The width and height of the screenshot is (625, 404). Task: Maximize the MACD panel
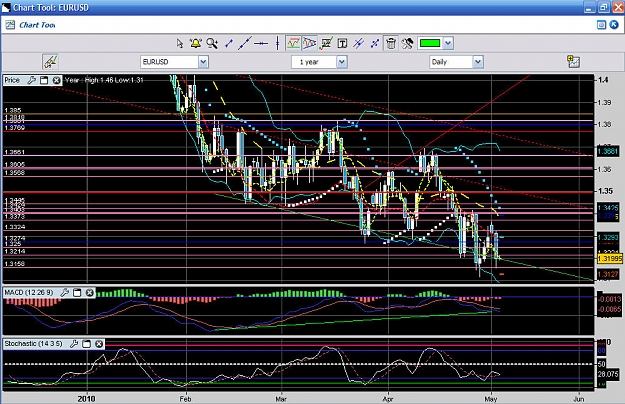tap(77, 293)
